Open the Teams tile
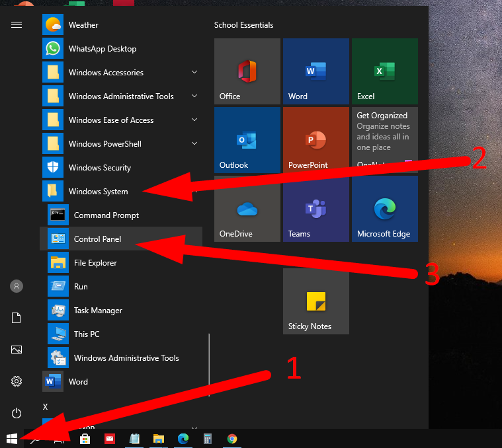The image size is (502, 448). (x=316, y=209)
